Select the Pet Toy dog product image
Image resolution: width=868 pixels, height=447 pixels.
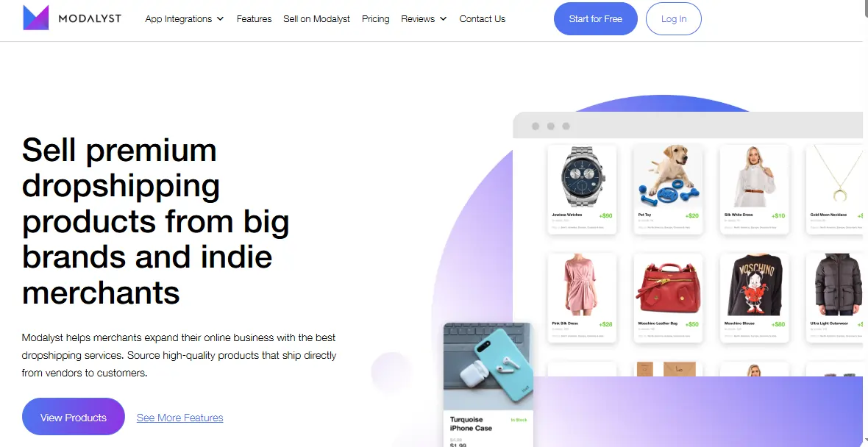pyautogui.click(x=668, y=177)
